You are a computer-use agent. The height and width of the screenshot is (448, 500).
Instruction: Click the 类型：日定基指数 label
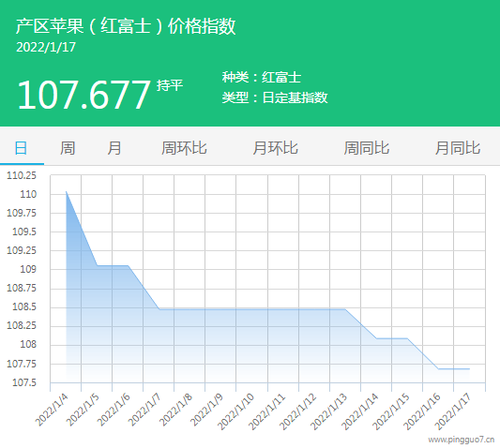(x=275, y=97)
